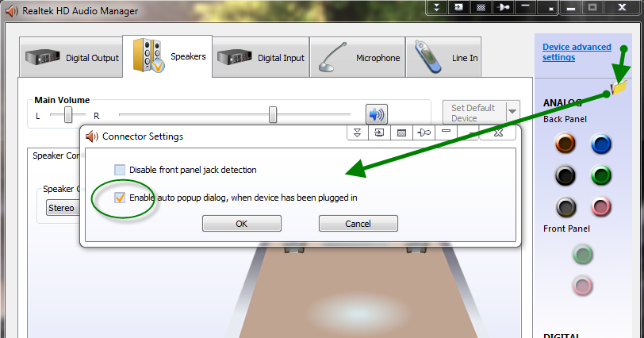Enable Disable front panel jack detection checkbox
Image resolution: width=644 pixels, height=338 pixels.
pos(120,170)
